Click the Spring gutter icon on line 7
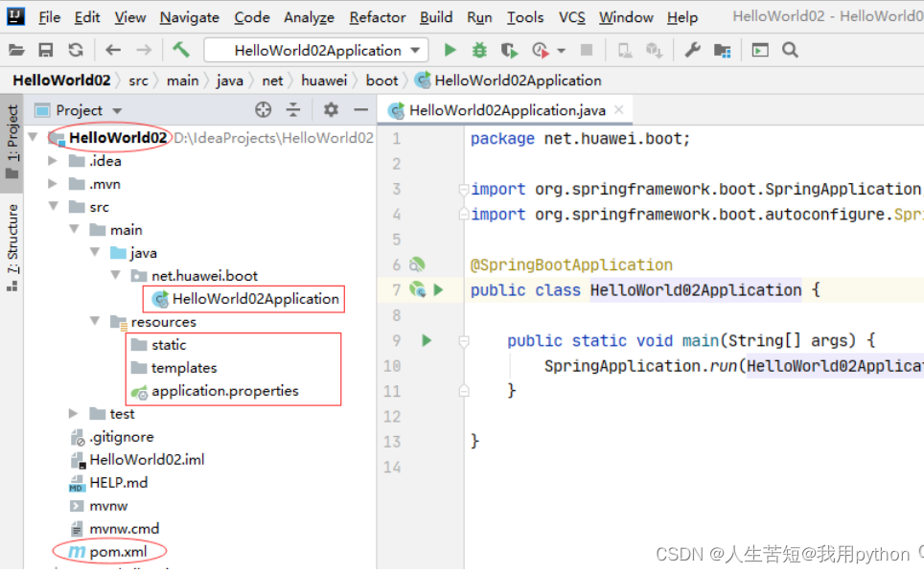The image size is (924, 573). click(417, 289)
